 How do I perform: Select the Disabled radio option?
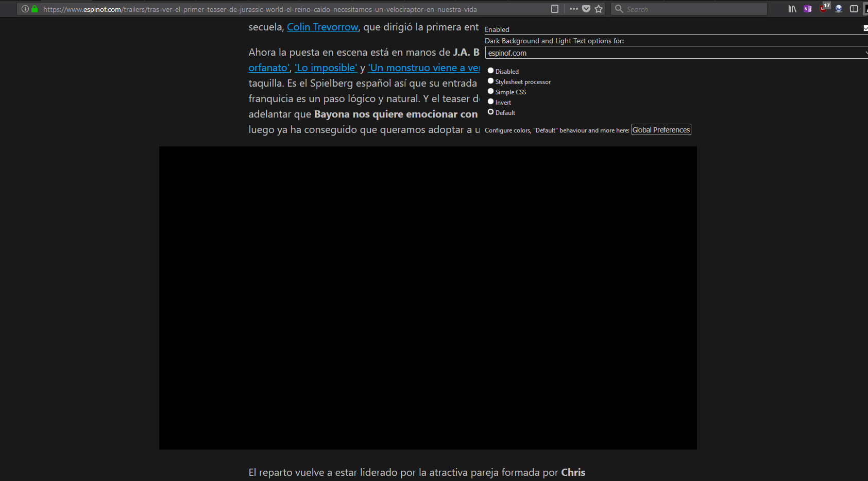[490, 71]
